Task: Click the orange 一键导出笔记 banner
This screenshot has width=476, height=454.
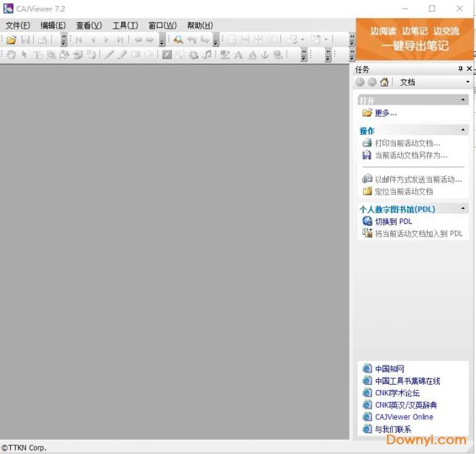Action: pos(414,39)
